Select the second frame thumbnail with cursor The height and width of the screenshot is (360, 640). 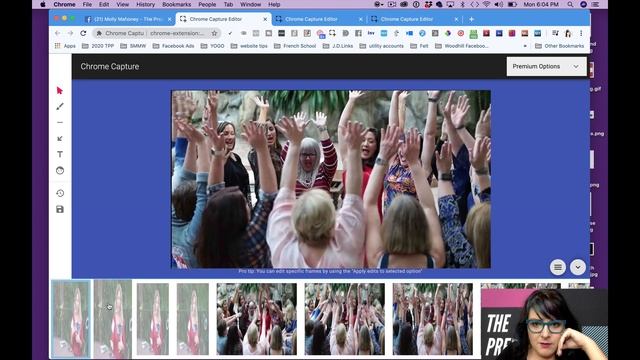pos(113,319)
